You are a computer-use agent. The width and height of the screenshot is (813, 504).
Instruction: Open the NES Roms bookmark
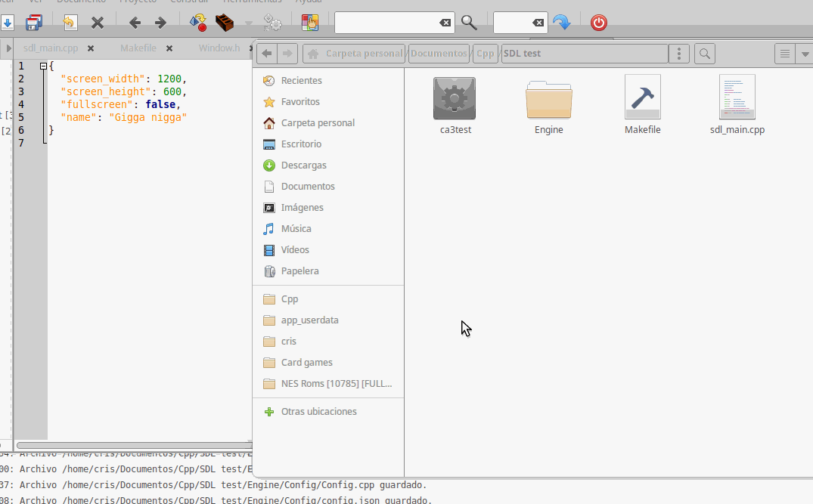pyautogui.click(x=328, y=385)
